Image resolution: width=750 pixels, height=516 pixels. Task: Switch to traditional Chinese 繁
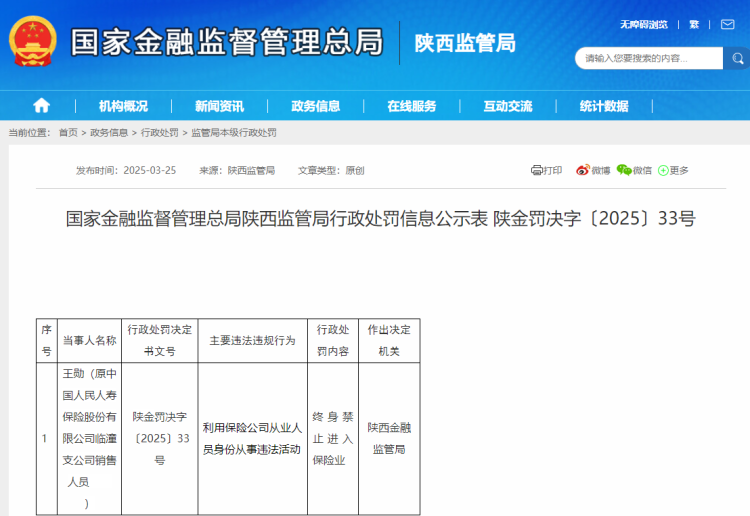point(694,24)
